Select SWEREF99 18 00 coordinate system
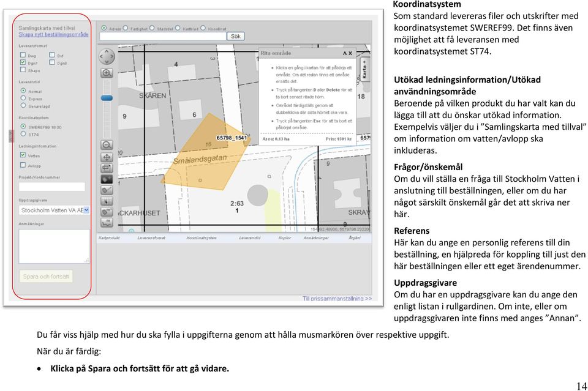588x391 pixels. tap(23, 127)
